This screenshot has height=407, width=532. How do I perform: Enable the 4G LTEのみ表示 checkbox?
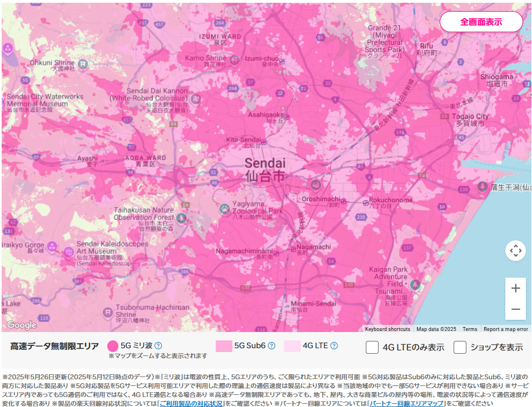[372, 347]
